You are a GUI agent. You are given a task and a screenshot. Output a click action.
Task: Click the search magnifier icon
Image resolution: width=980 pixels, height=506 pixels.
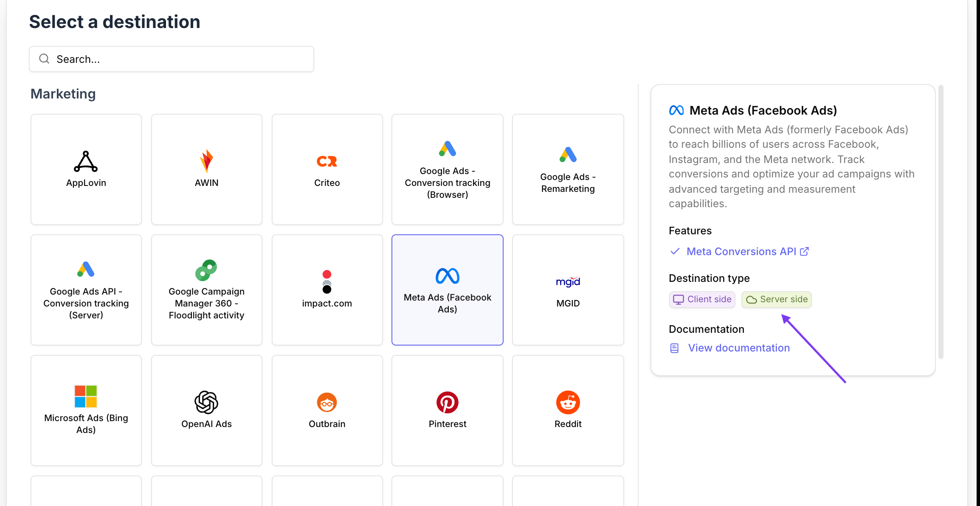tap(44, 59)
